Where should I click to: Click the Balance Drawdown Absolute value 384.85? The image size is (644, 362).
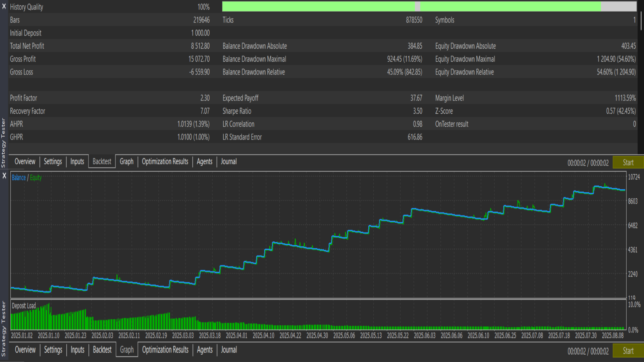(x=415, y=46)
